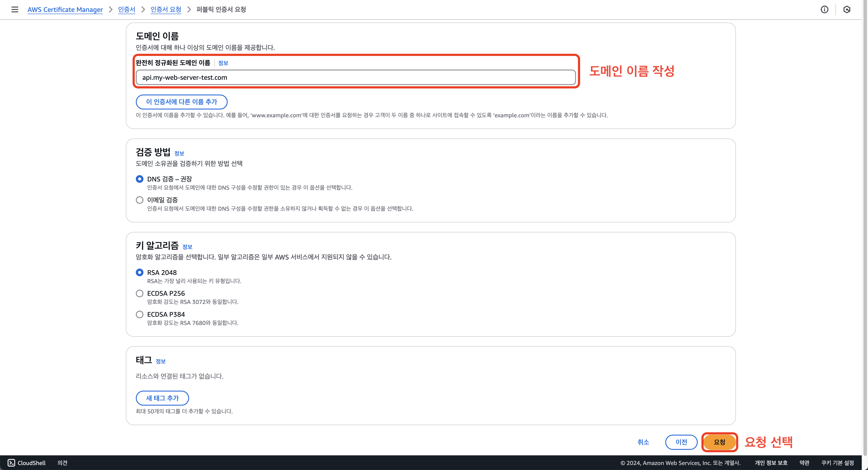Click 이전 to go back

coord(681,442)
